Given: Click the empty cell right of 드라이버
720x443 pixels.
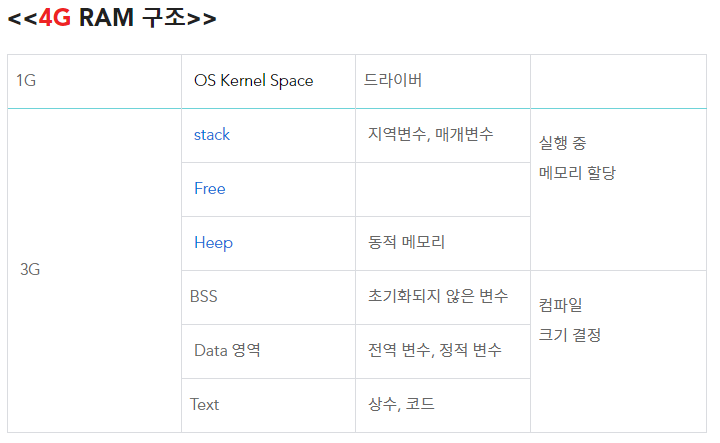Looking at the screenshot, I should coord(619,81).
